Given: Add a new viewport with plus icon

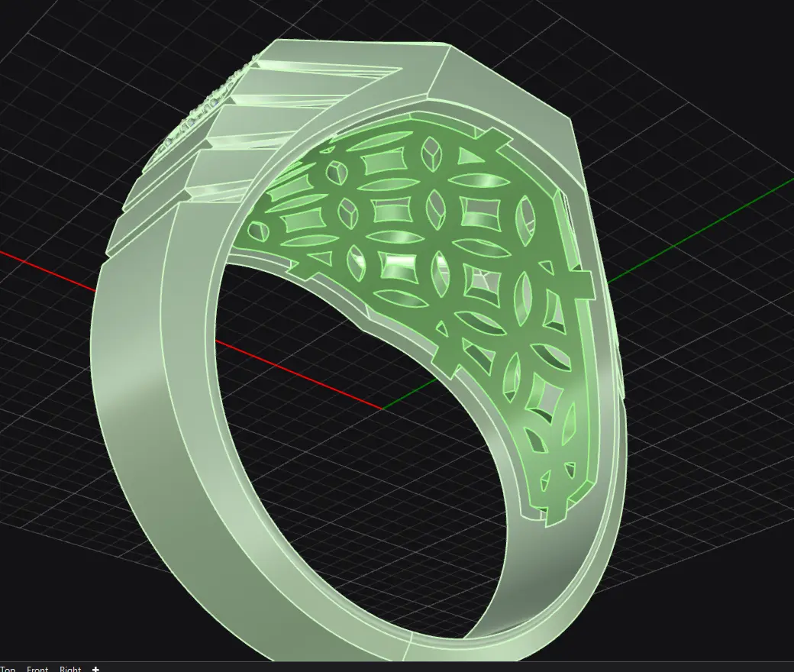Looking at the screenshot, I should pos(95,669).
